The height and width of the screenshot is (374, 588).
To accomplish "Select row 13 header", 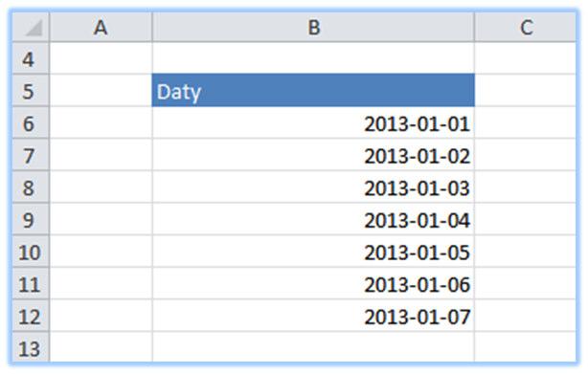I will (31, 347).
